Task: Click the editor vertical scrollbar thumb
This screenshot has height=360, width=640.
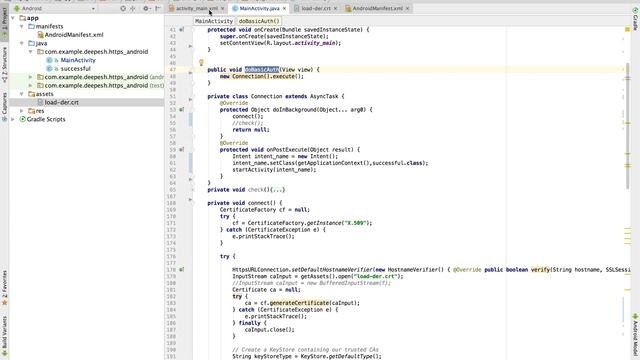Action: coord(627,126)
